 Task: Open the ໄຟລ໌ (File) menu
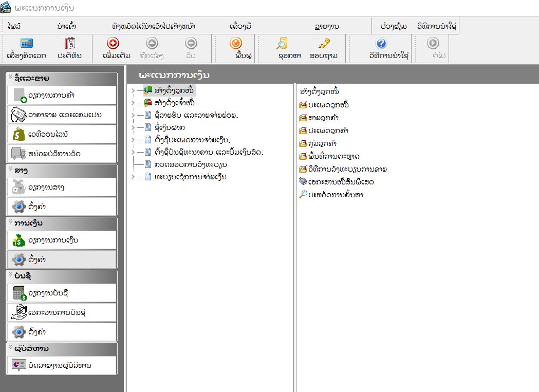(14, 26)
